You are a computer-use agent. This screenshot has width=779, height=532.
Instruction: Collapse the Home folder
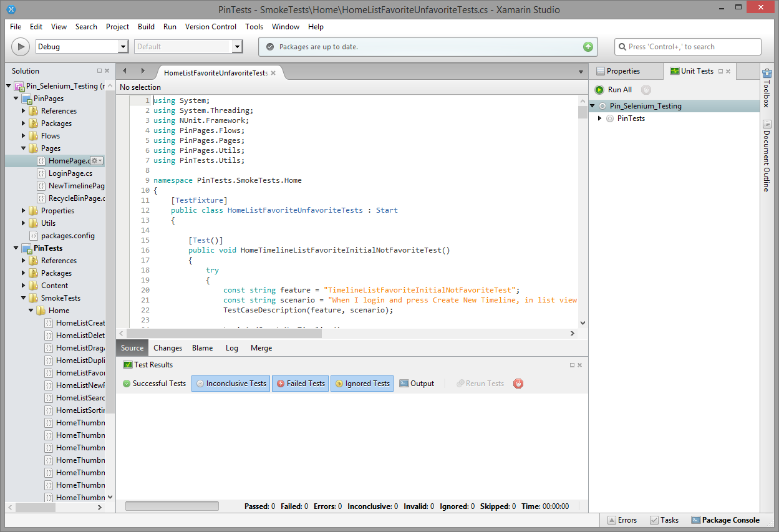tap(31, 311)
